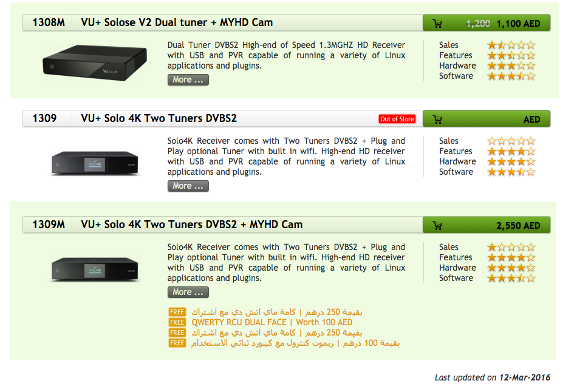Click the cart icon for product 1308M
The width and height of the screenshot is (577, 392).
pos(437,24)
